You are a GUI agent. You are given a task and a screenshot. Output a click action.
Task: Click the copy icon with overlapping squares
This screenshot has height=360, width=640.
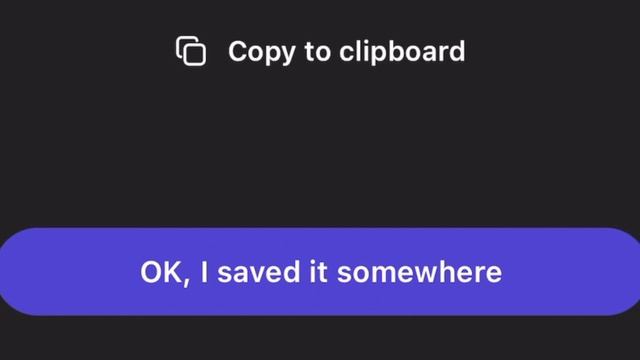coord(191,51)
